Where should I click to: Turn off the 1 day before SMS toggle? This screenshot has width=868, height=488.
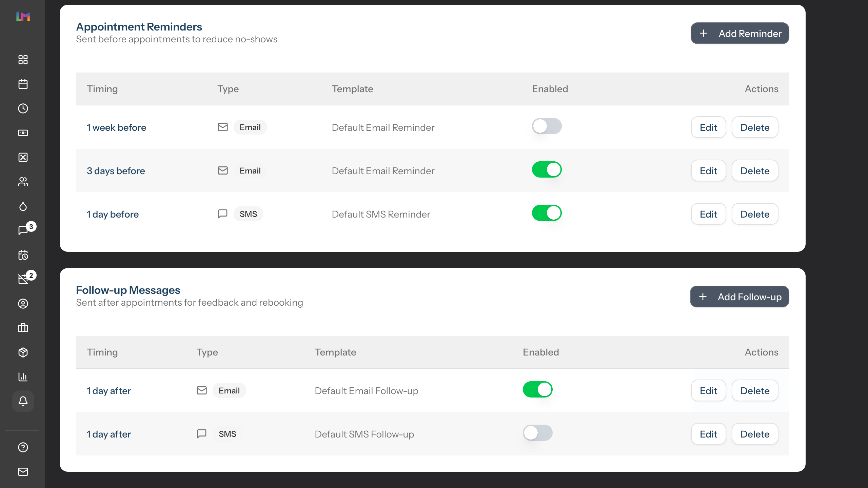pos(547,213)
